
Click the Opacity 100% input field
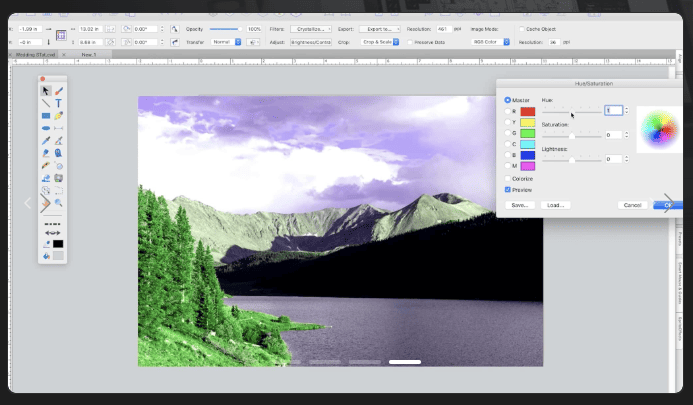click(x=254, y=29)
